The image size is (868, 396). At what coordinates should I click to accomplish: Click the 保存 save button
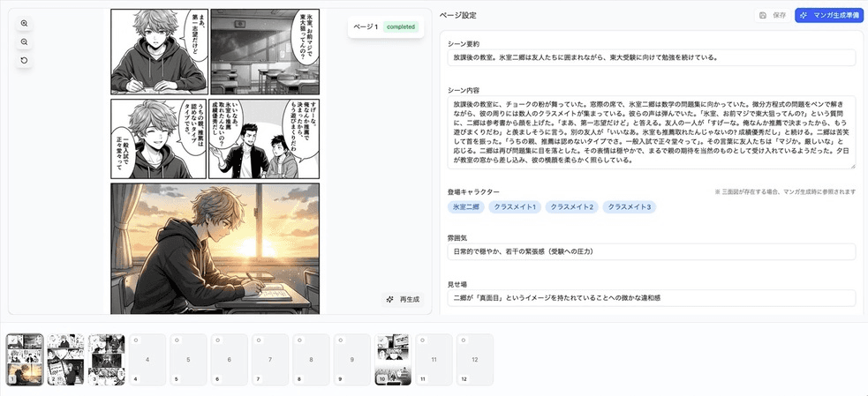click(773, 16)
